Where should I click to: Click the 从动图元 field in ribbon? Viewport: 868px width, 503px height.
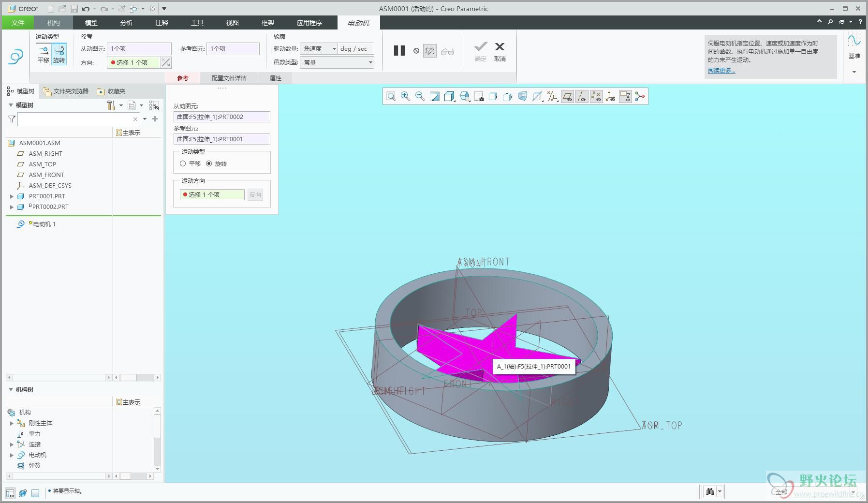tap(139, 48)
